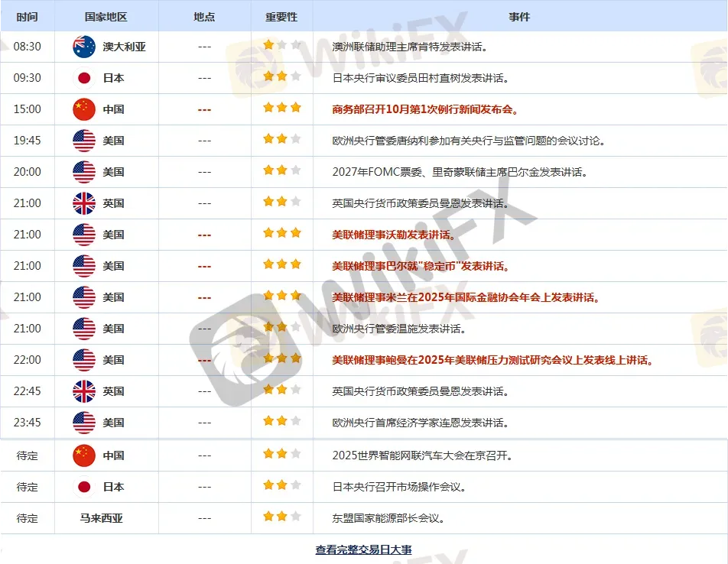Click 22:00 time cell
Screen dimensions: 728x564
[28, 360]
